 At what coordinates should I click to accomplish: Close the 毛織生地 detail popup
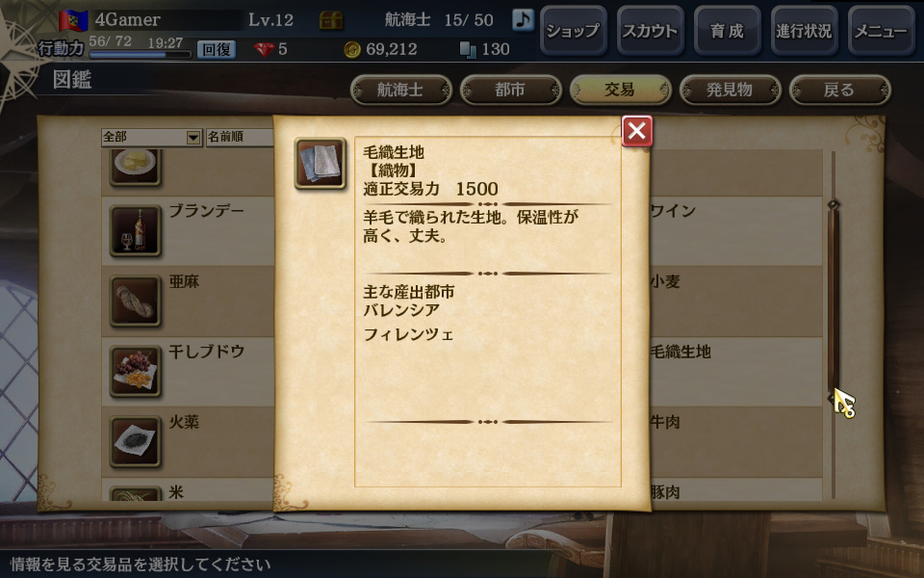637,131
